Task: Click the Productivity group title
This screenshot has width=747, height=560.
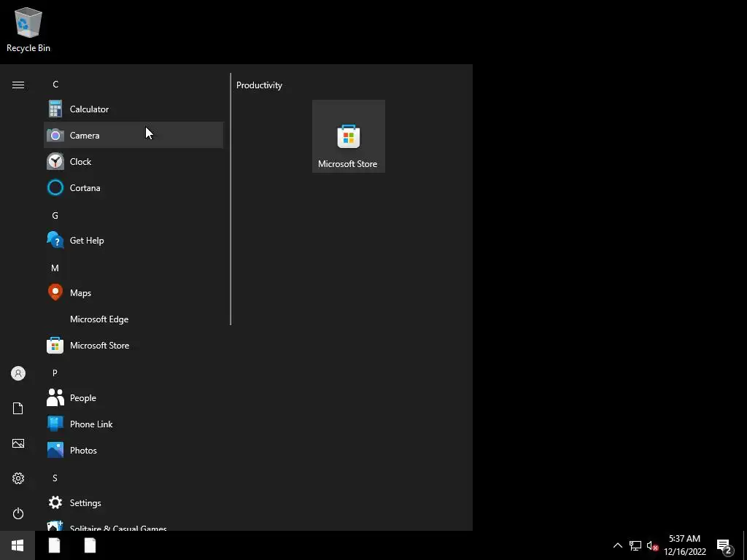Action: tap(259, 85)
